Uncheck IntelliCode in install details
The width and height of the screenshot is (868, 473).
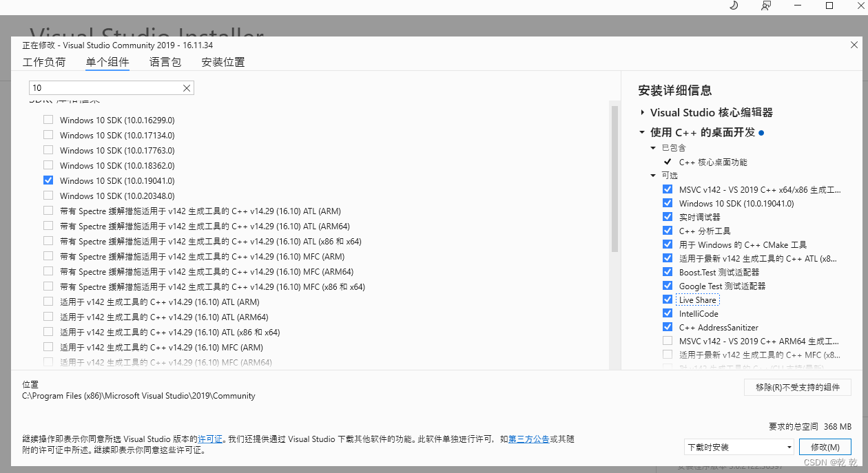click(x=667, y=313)
